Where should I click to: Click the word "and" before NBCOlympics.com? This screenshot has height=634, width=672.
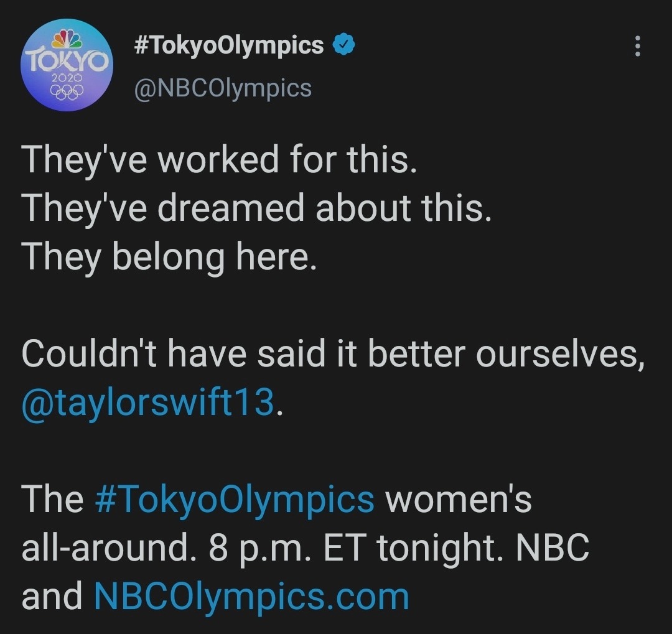pyautogui.click(x=52, y=597)
